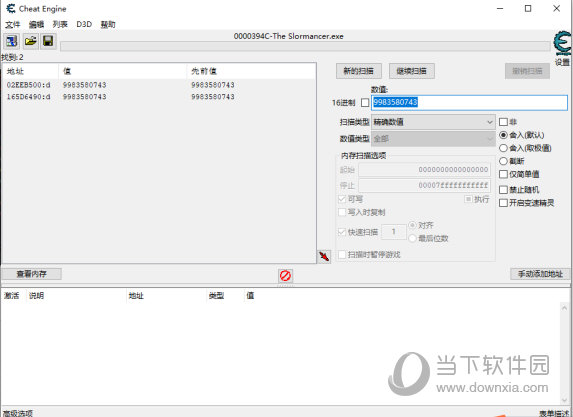Click 表单描述 in the status bar
Viewport: 573px width, 417px height.
pyautogui.click(x=554, y=413)
